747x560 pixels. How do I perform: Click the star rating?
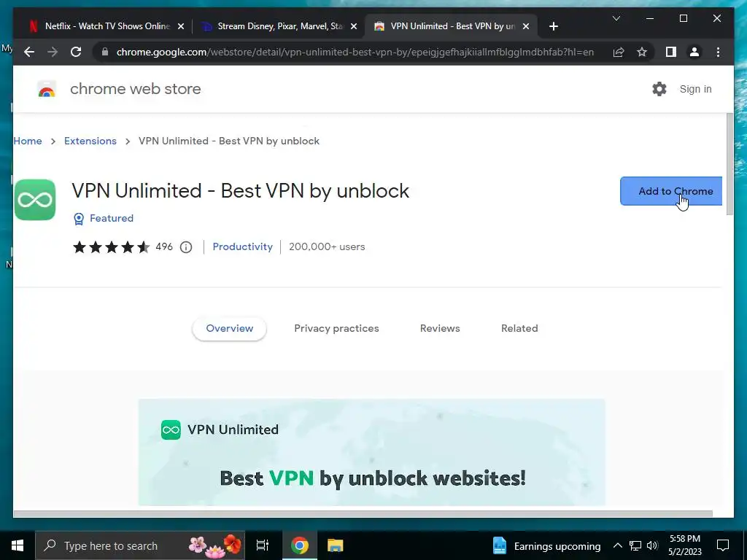(x=111, y=246)
